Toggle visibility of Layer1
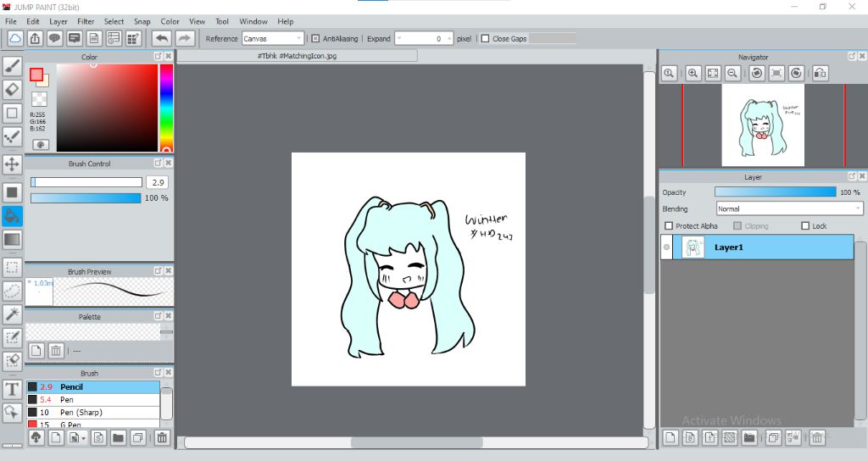 coord(666,247)
